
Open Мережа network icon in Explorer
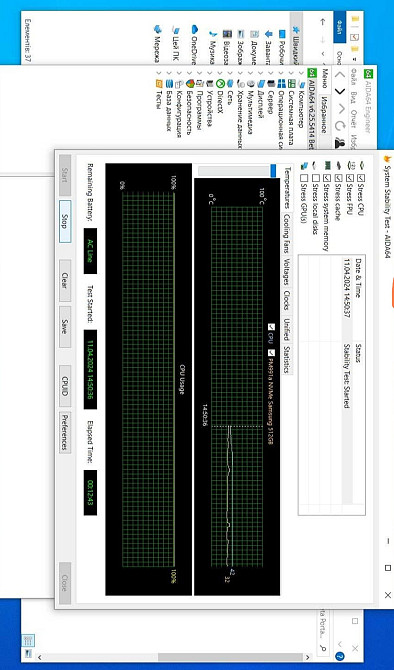(x=158, y=29)
